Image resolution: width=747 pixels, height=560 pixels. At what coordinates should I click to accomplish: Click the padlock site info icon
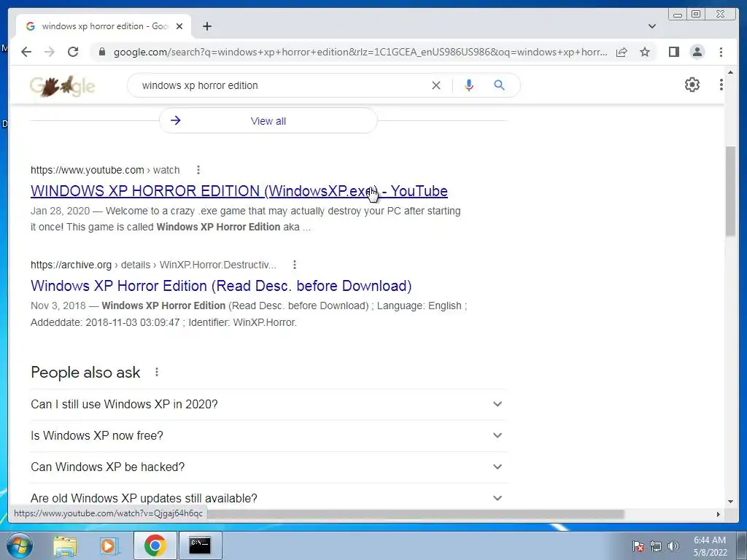(101, 52)
